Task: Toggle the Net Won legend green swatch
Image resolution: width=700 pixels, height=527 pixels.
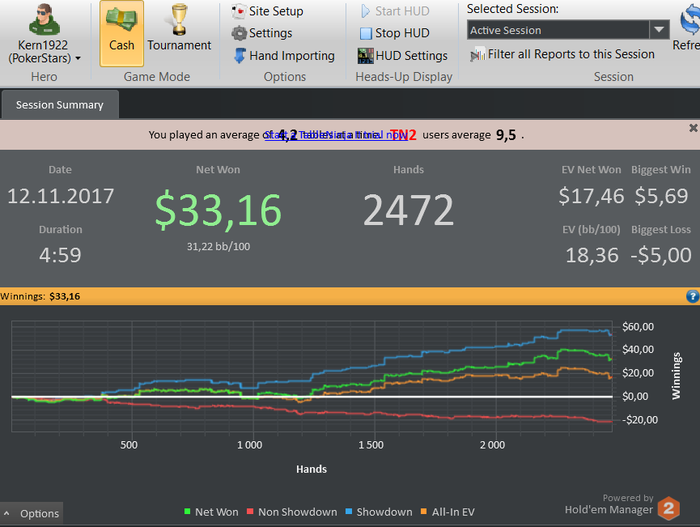Action: (x=187, y=511)
